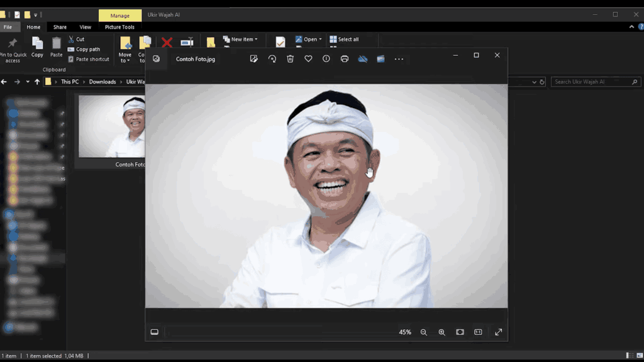Switch to the Share ribbon tab

tap(60, 27)
